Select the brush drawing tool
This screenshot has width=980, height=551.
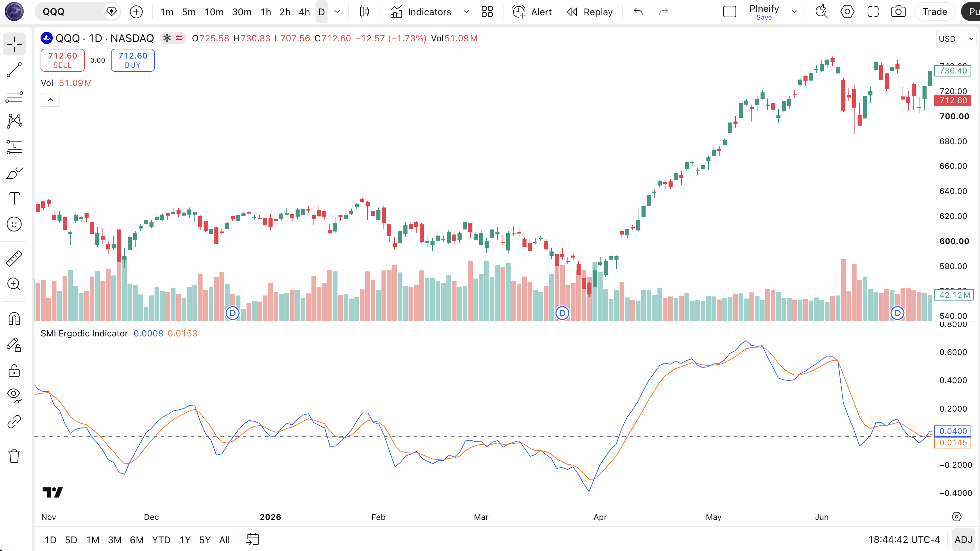coord(14,173)
